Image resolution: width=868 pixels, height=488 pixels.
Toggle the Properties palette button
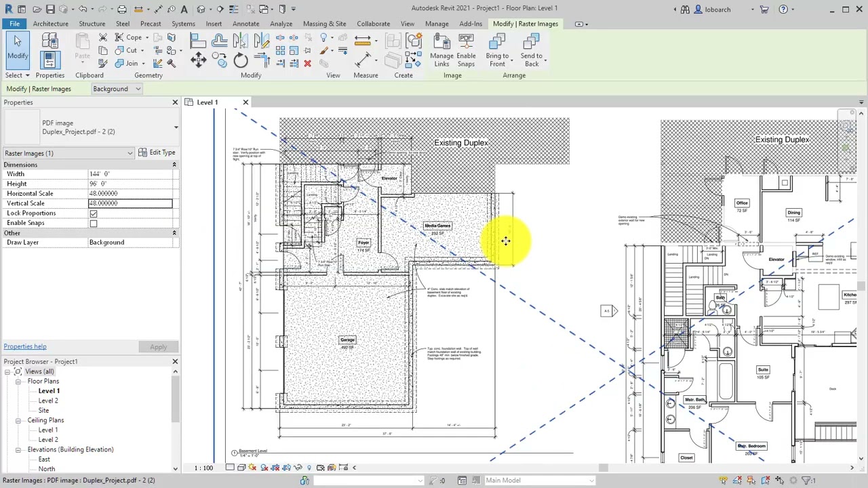[x=50, y=60]
